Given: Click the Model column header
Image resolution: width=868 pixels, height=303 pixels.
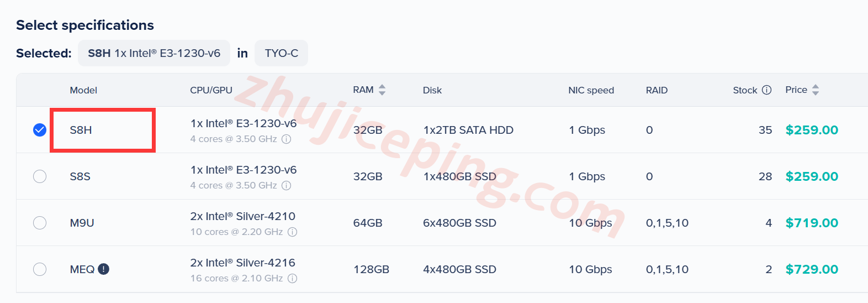Looking at the screenshot, I should (83, 90).
